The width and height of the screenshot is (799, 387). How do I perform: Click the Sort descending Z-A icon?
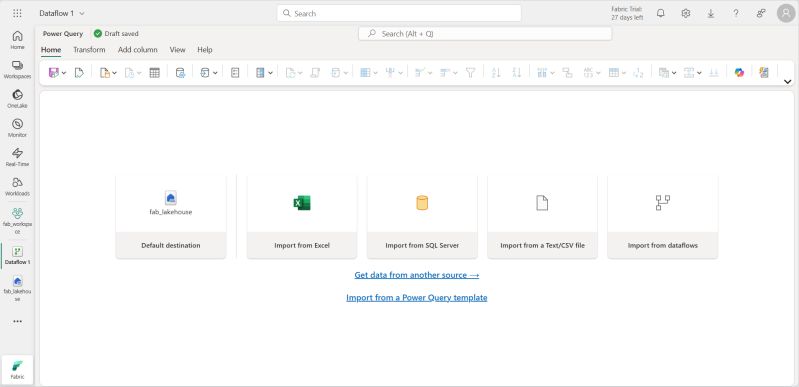517,73
